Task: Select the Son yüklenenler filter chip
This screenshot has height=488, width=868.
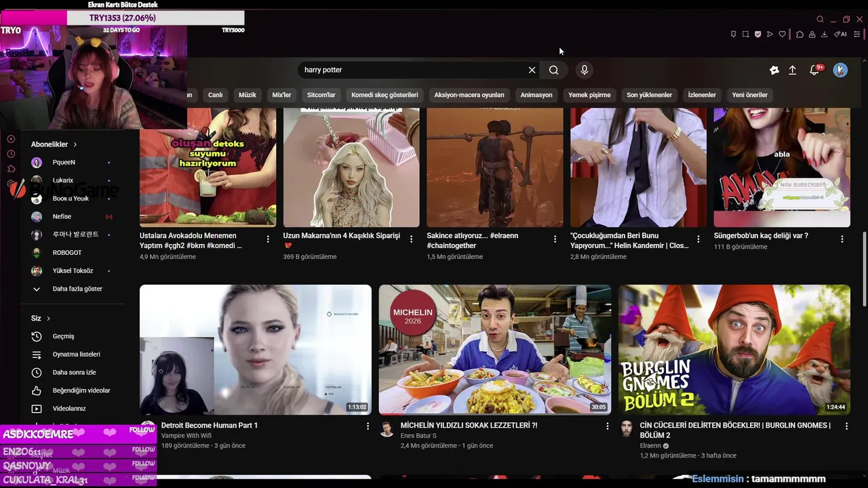Action: point(649,95)
